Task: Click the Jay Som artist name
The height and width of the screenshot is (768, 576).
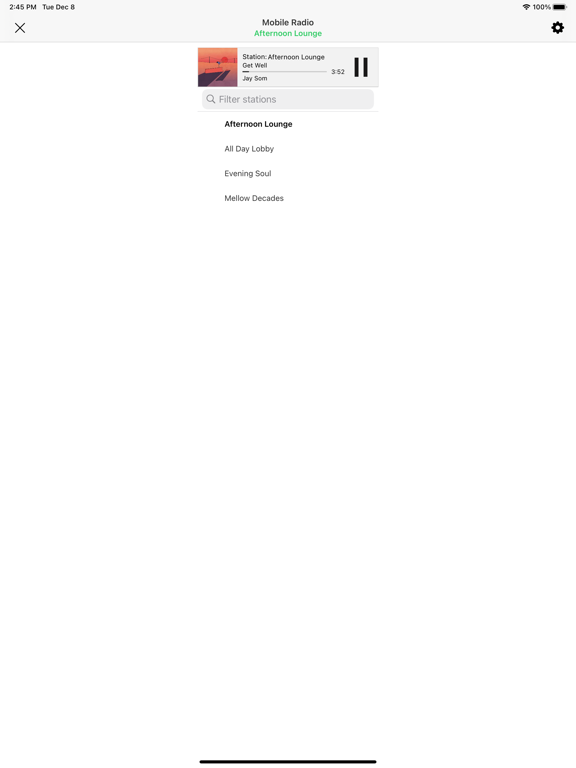Action: point(255,78)
